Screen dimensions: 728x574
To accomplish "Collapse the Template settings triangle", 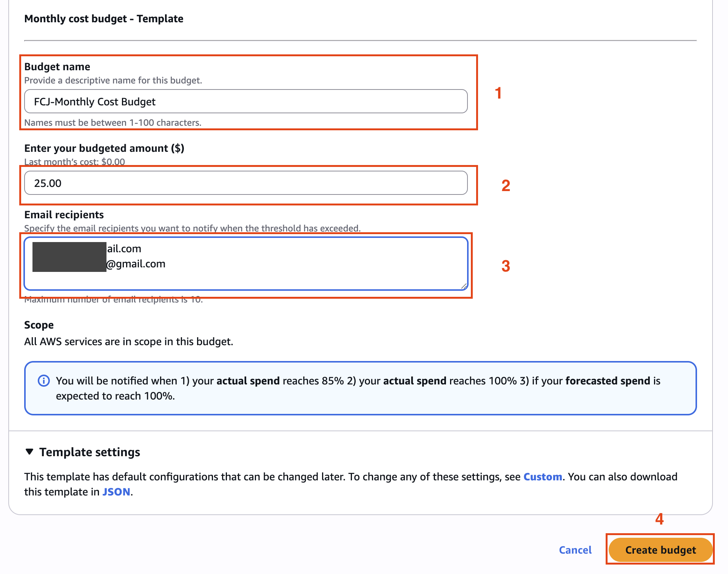I will coord(29,452).
